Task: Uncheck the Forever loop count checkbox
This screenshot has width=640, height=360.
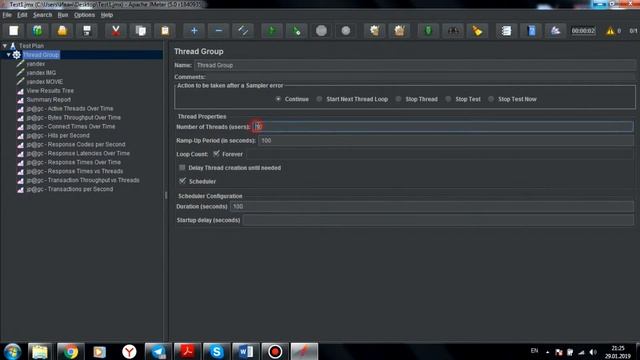Action: pyautogui.click(x=216, y=154)
